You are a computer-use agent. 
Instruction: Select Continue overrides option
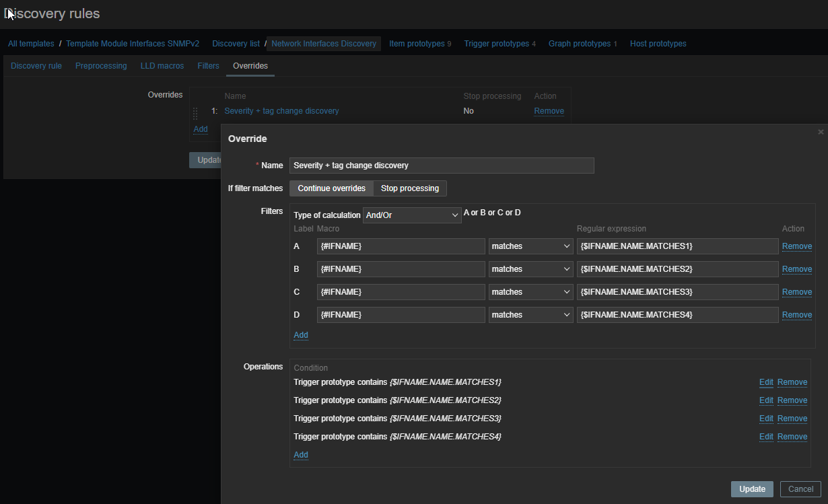tap(331, 188)
